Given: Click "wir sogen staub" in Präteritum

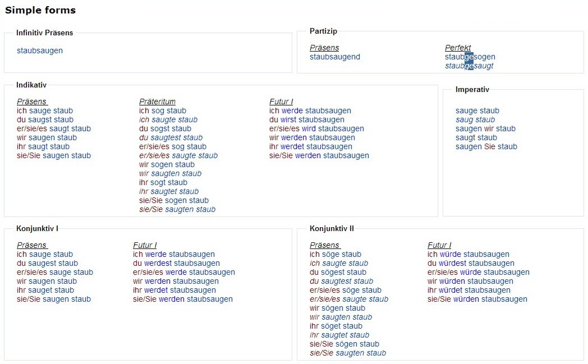Looking at the screenshot, I should (x=167, y=164).
